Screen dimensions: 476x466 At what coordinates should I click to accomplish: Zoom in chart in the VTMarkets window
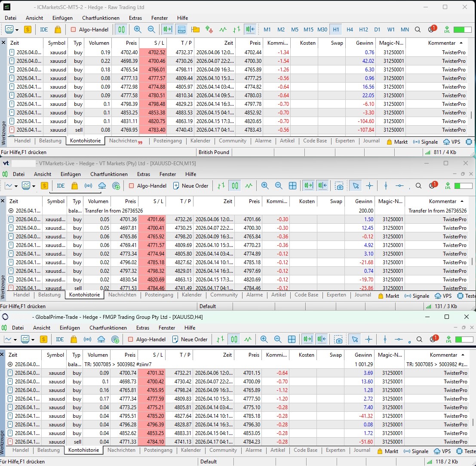pos(265,185)
